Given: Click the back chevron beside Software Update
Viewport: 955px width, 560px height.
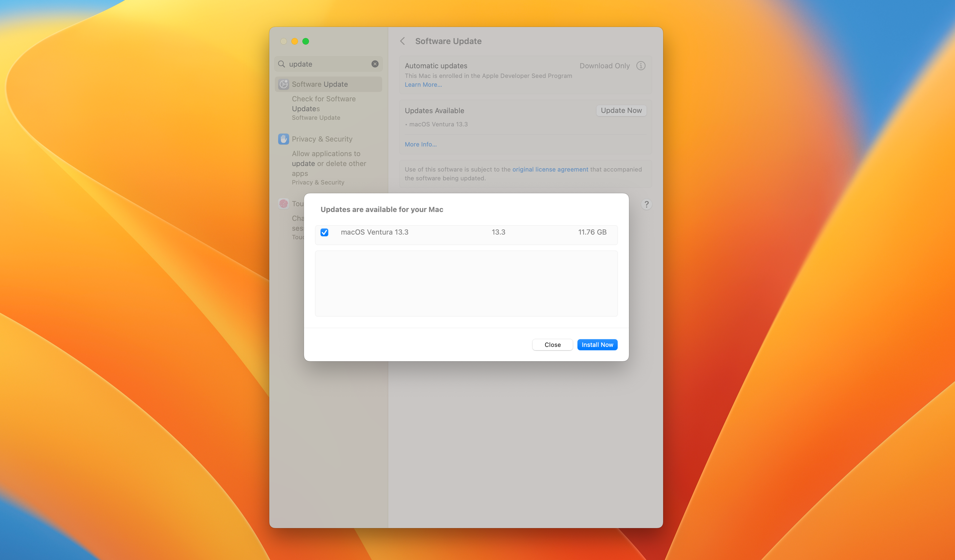Looking at the screenshot, I should 403,41.
